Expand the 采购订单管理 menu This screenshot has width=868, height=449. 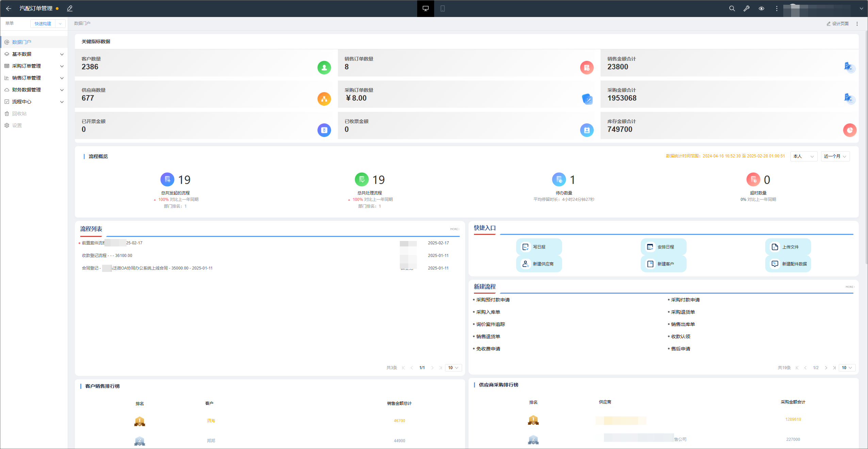coord(34,66)
